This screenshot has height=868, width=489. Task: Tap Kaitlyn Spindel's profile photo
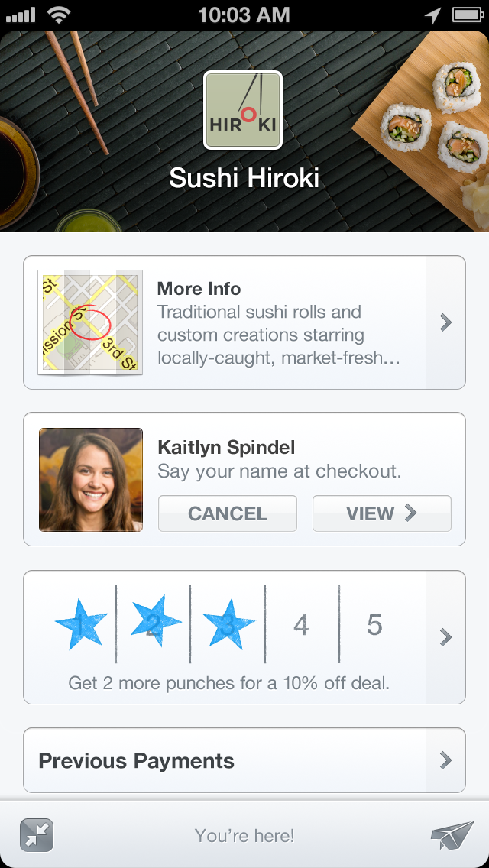[x=91, y=480]
